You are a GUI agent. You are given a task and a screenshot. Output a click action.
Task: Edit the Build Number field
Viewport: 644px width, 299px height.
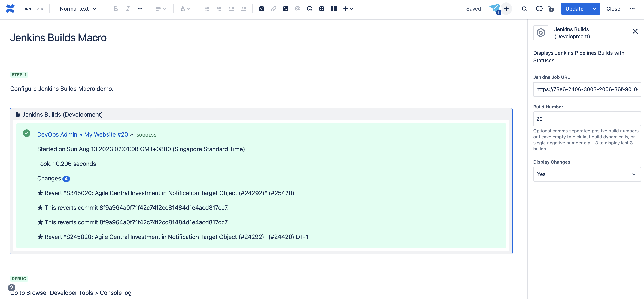[x=587, y=119]
